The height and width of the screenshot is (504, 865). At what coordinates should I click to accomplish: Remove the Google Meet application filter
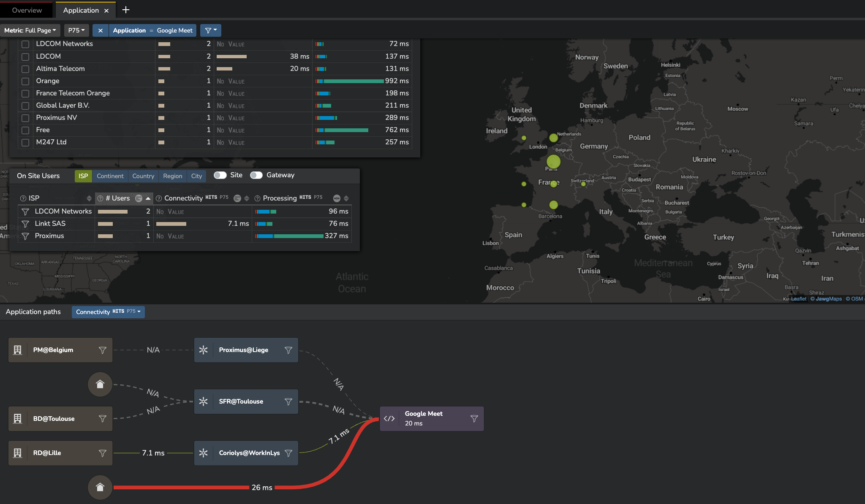coord(101,30)
